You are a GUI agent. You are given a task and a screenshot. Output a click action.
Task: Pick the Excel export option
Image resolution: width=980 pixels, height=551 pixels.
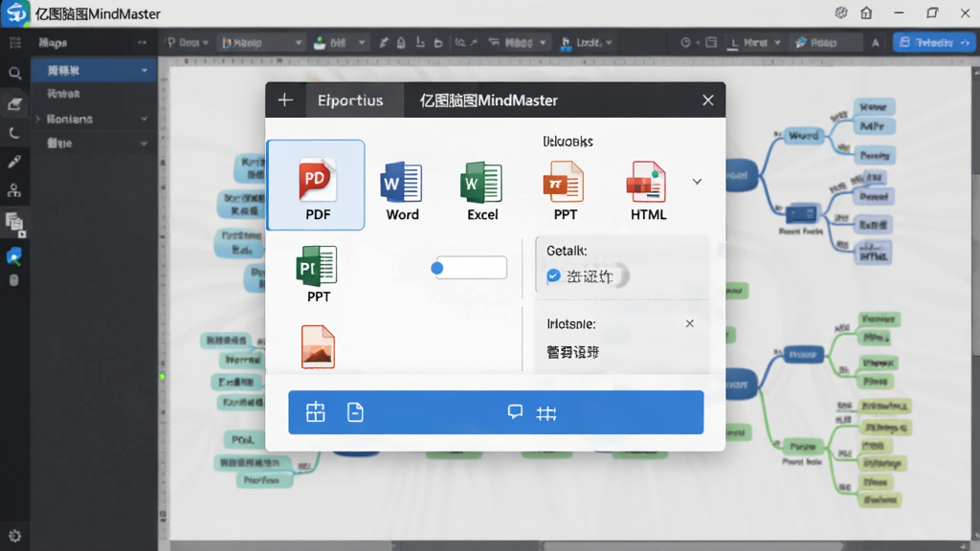tap(482, 190)
